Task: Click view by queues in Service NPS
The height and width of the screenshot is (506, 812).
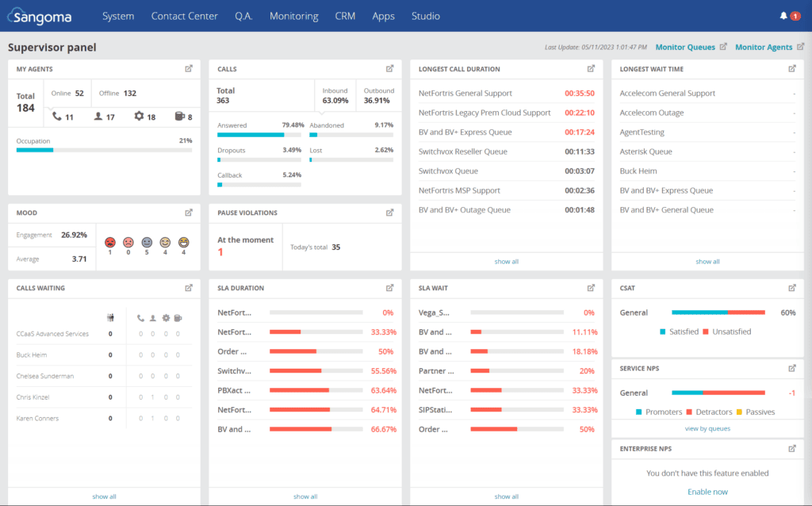Action: click(707, 428)
